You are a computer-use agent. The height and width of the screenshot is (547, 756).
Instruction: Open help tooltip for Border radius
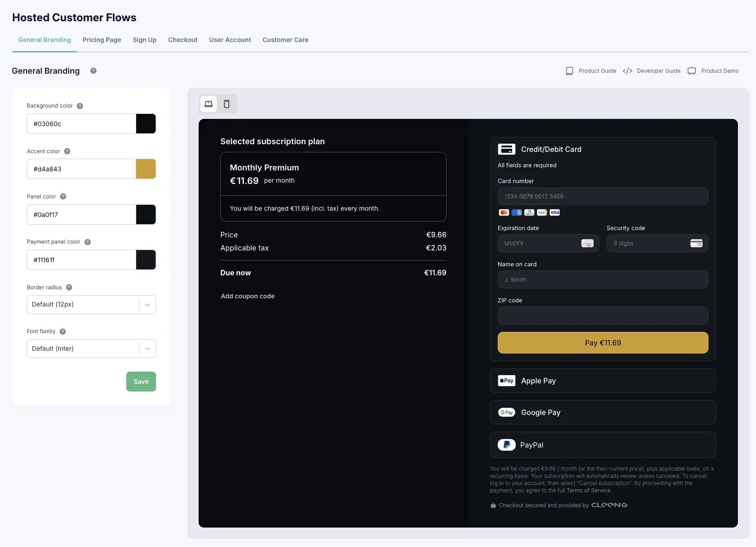tap(69, 288)
